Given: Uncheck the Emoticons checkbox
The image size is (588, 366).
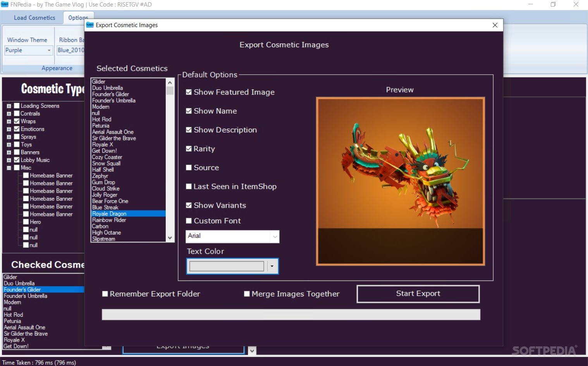Looking at the screenshot, I should [17, 129].
